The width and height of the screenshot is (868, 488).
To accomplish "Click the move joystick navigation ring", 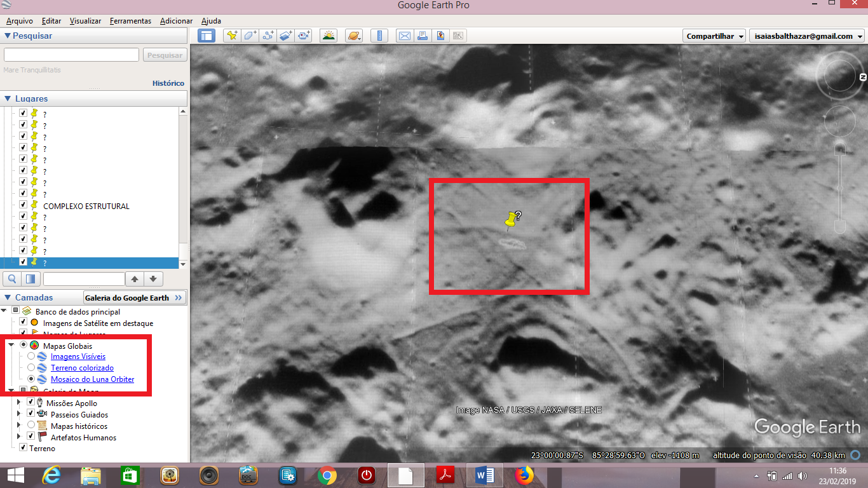I will point(839,121).
